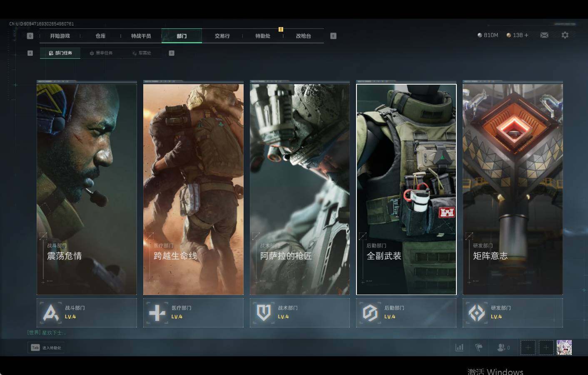
Task: Open the mail envelope icon
Action: pyautogui.click(x=544, y=35)
